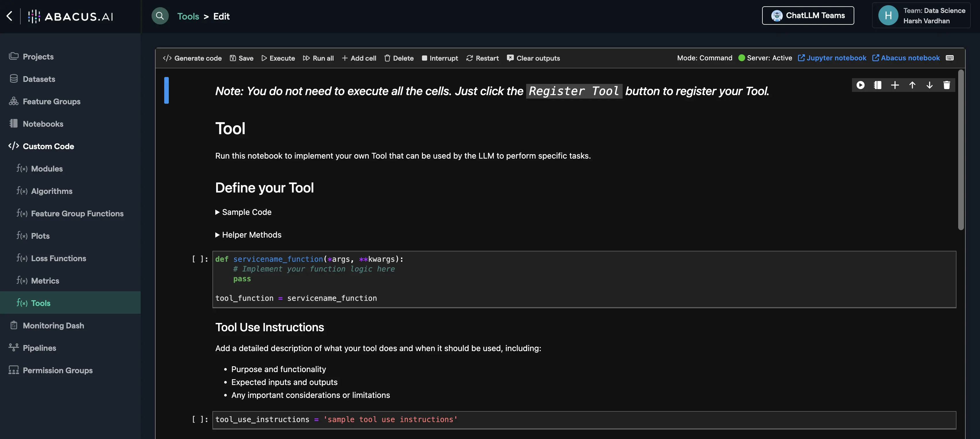Click the move cell up arrow
The height and width of the screenshot is (439, 980).
(912, 85)
